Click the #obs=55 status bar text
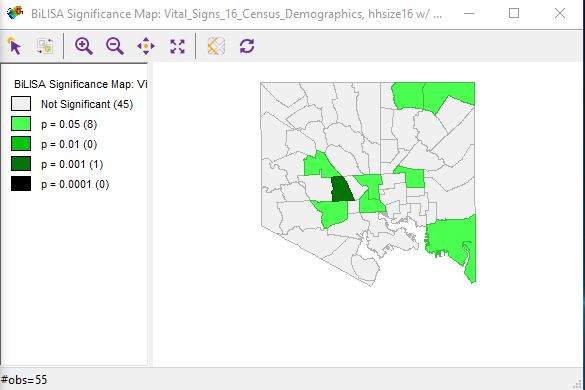The image size is (585, 390). 24,380
